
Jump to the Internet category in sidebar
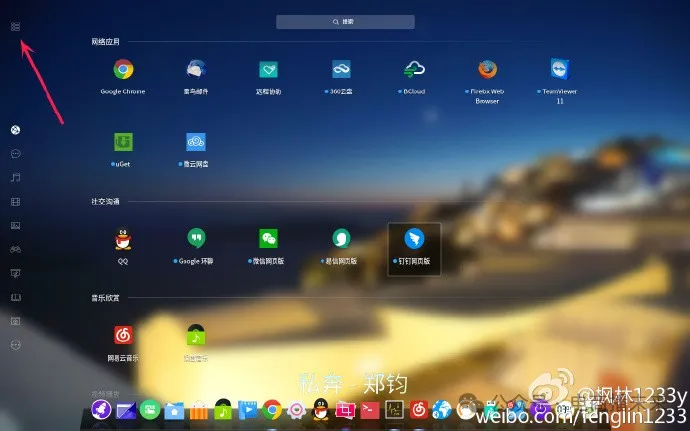(15, 130)
